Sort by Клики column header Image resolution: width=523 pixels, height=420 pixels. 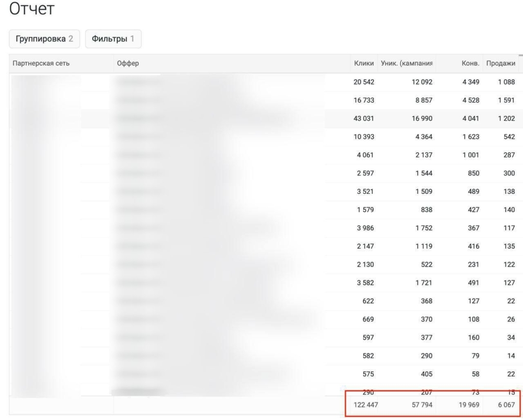click(364, 63)
